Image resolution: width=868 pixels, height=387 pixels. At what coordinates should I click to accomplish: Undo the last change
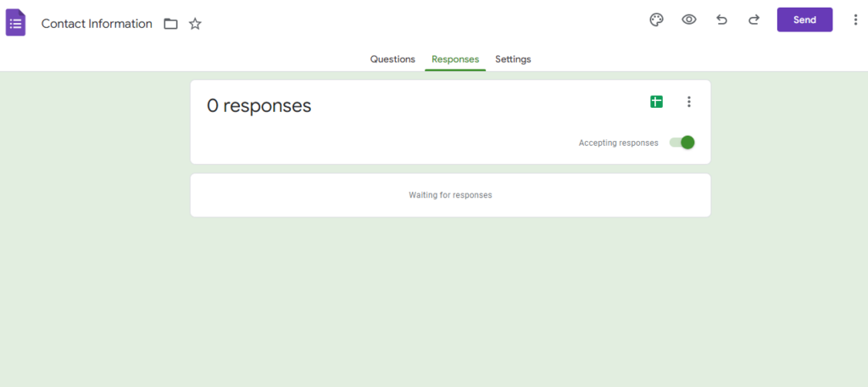click(x=721, y=20)
